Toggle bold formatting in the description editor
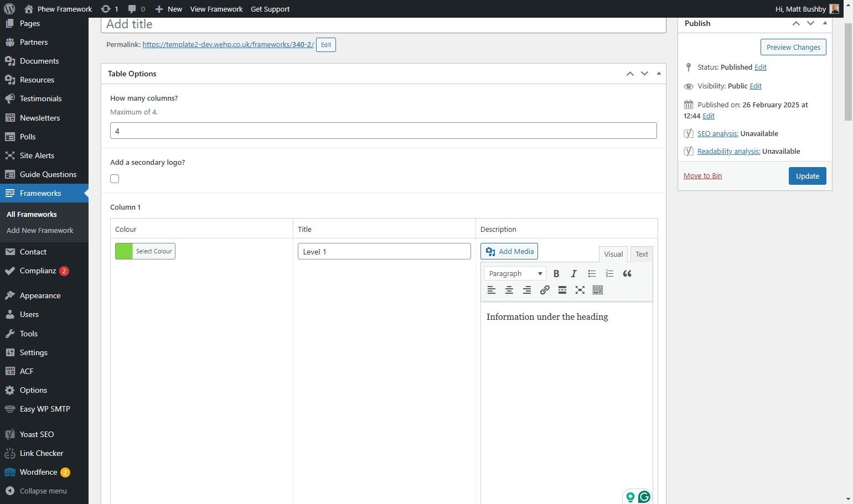853x504 pixels. pos(556,273)
